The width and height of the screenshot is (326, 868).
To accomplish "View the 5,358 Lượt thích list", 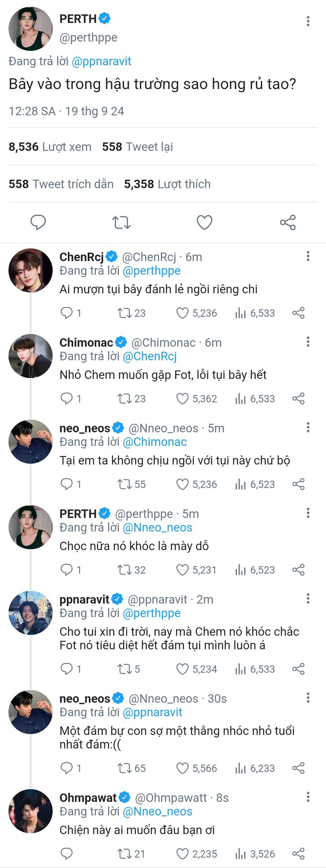I will click(168, 184).
